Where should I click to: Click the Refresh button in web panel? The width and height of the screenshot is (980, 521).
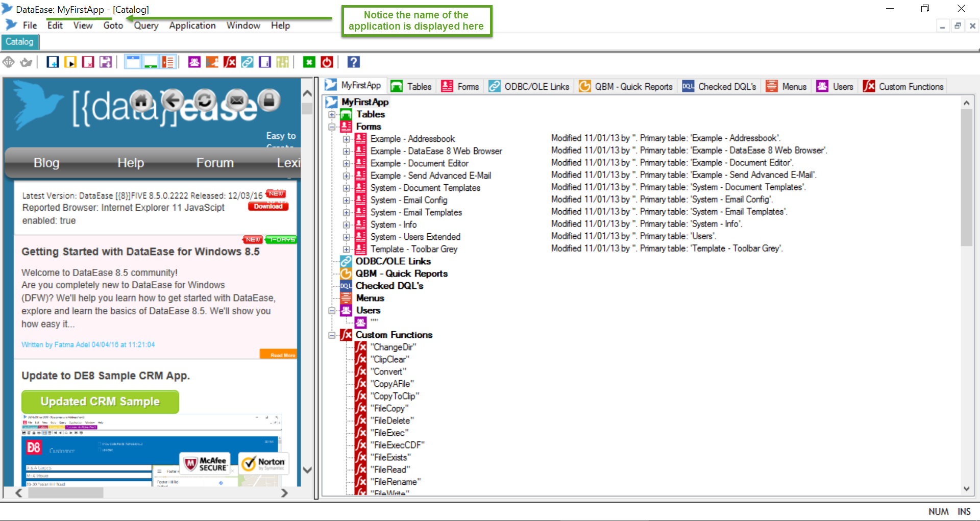pyautogui.click(x=205, y=101)
